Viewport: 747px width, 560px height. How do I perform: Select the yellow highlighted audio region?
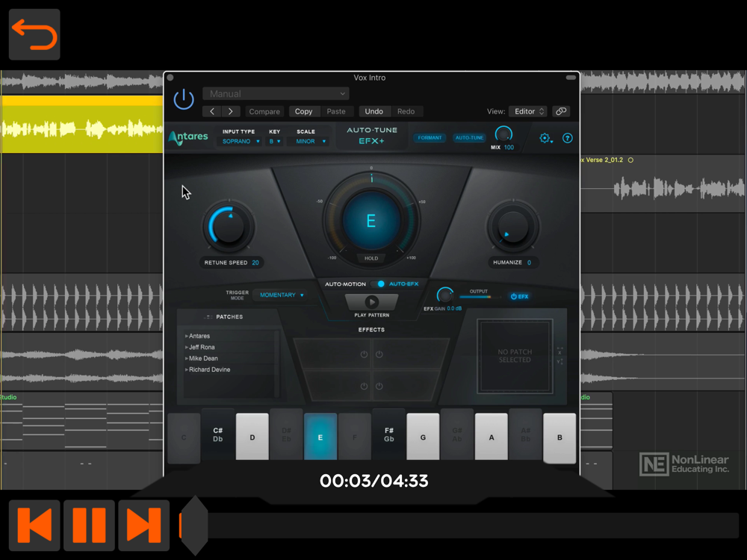[x=82, y=125]
